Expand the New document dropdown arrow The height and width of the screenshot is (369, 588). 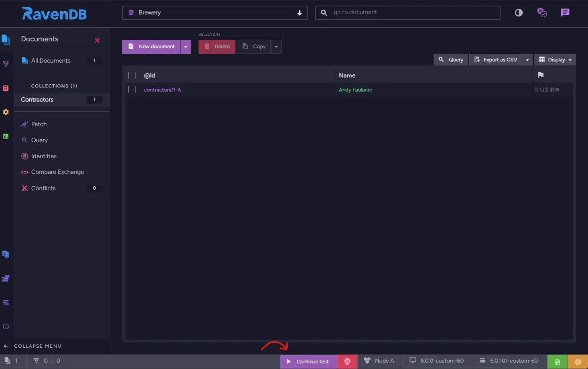pyautogui.click(x=186, y=47)
